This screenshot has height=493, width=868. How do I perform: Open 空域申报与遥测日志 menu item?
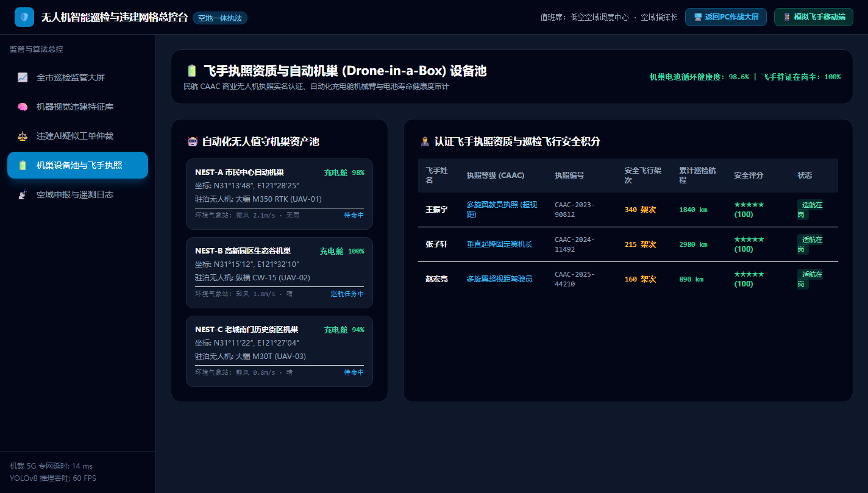[77, 194]
